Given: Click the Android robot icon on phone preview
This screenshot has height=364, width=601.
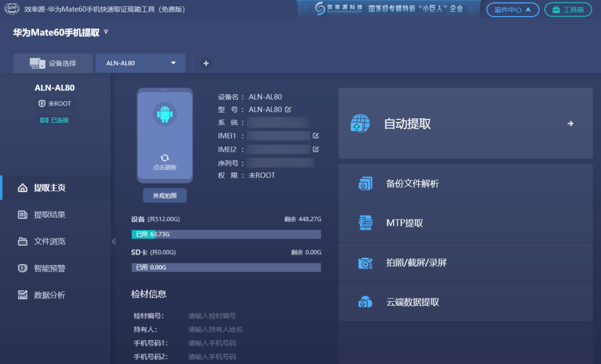Looking at the screenshot, I should [x=165, y=114].
